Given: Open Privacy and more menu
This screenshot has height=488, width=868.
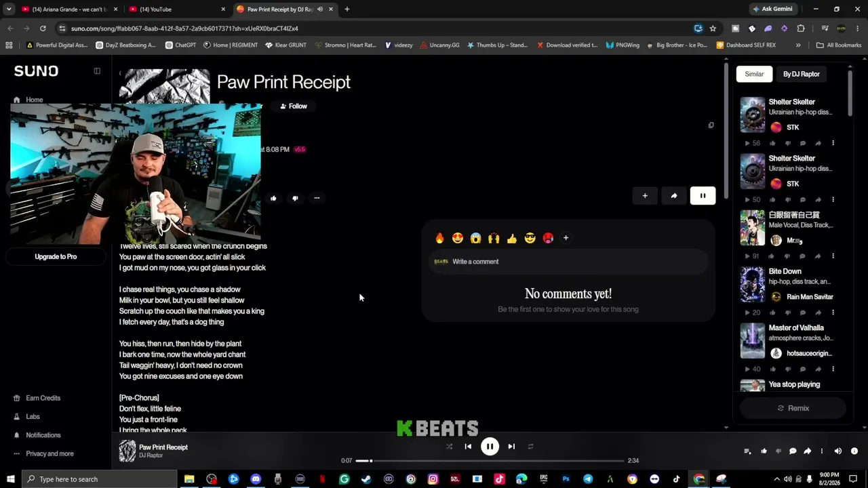Looking at the screenshot, I should point(50,453).
